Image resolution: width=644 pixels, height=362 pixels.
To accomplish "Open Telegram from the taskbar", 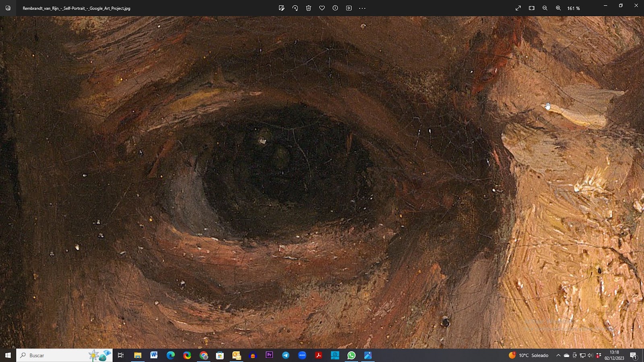I will [x=286, y=355].
